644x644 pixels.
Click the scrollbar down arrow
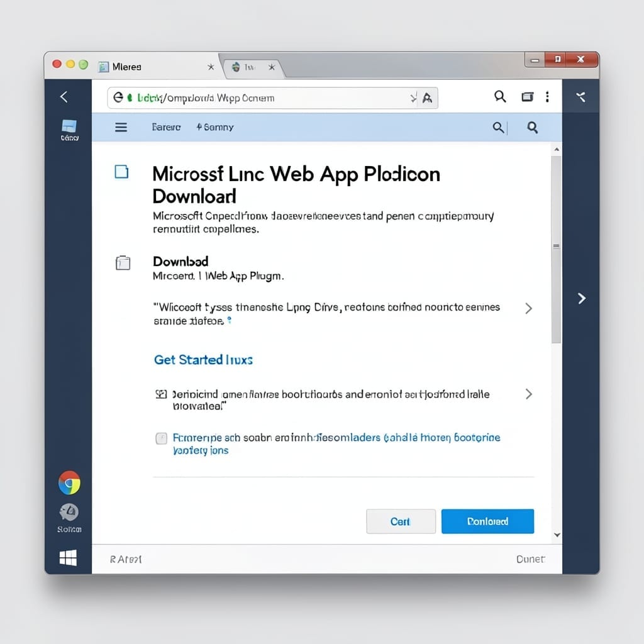pos(557,535)
